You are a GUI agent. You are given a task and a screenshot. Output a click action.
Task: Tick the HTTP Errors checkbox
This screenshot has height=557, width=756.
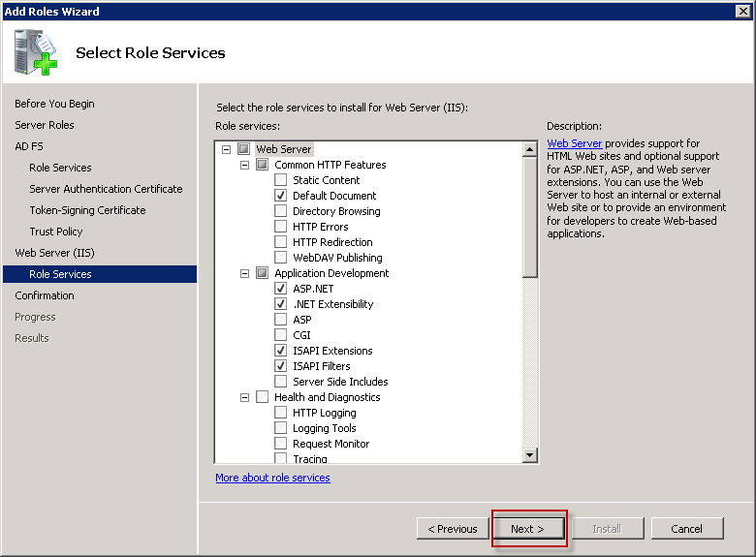281,227
